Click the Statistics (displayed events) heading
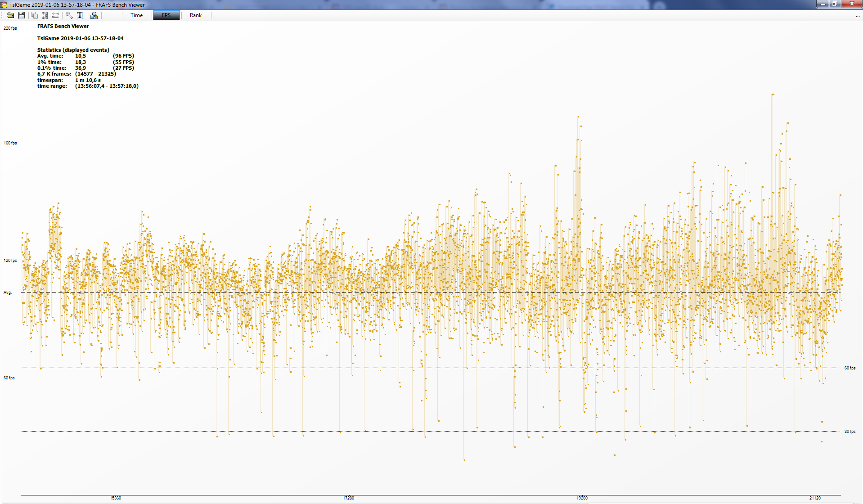Viewport: 863px width, 504px height. pos(73,50)
